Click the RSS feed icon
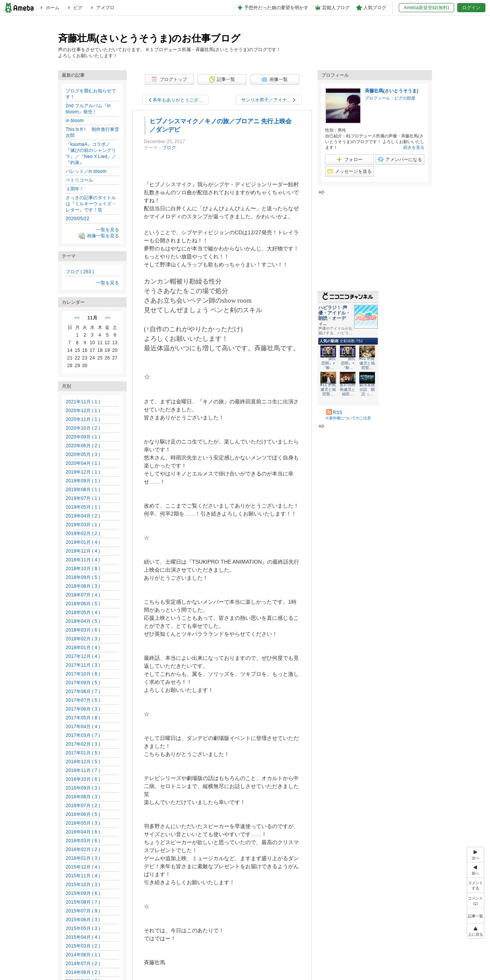490x980 pixels. 329,412
